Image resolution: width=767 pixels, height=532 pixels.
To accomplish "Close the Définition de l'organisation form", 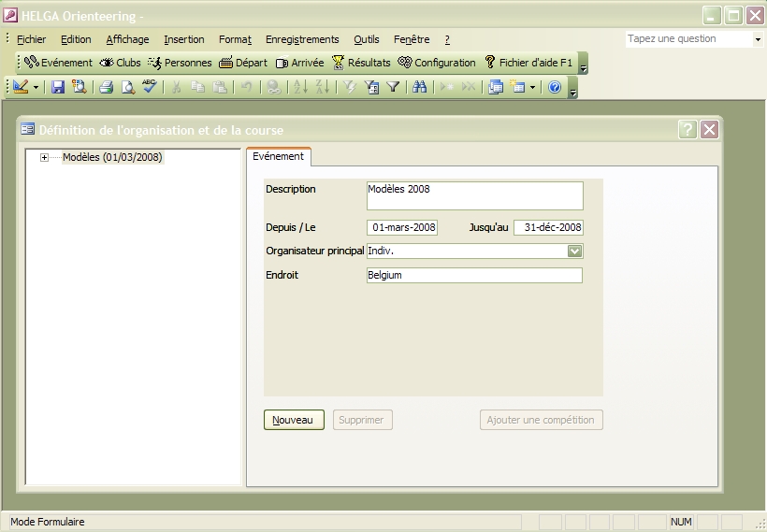I will [709, 130].
